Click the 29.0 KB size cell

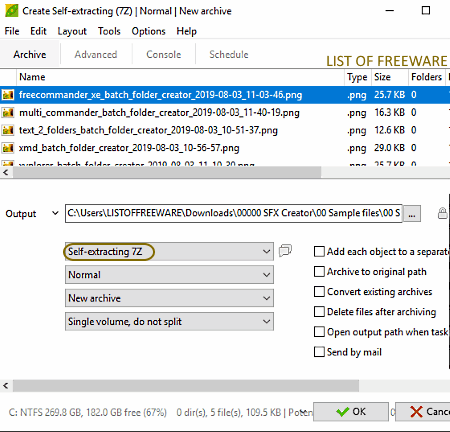(x=389, y=148)
